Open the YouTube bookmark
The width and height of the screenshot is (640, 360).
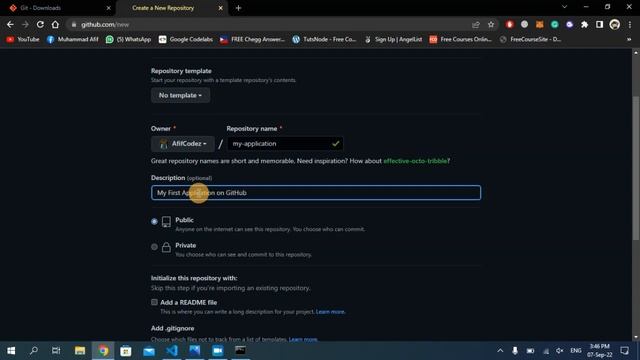23,39
